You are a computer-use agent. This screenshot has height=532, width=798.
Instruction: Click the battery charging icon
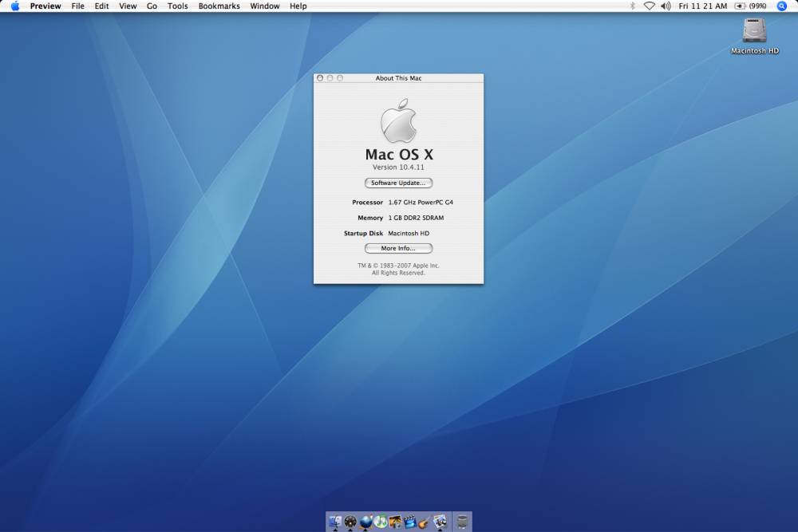tap(740, 6)
